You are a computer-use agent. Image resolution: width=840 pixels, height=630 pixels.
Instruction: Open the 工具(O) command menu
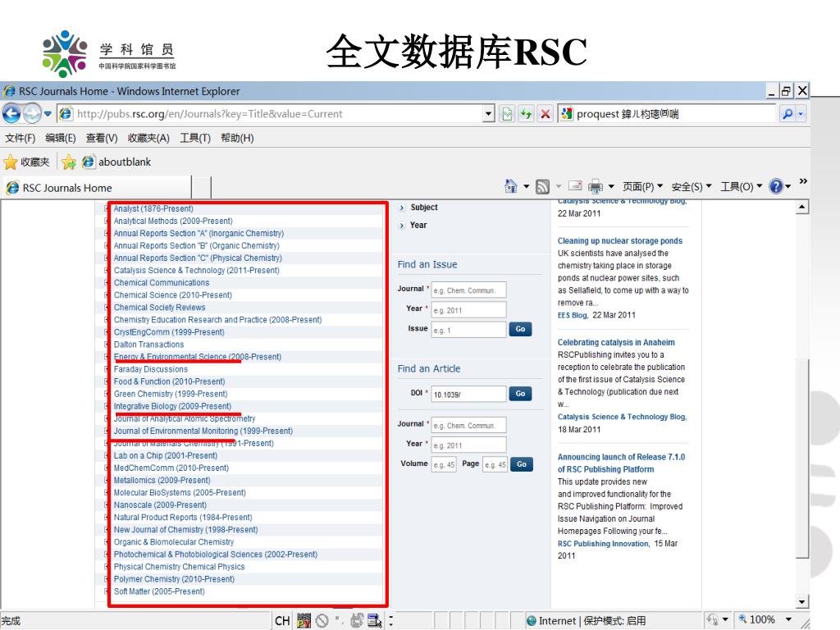point(742,186)
